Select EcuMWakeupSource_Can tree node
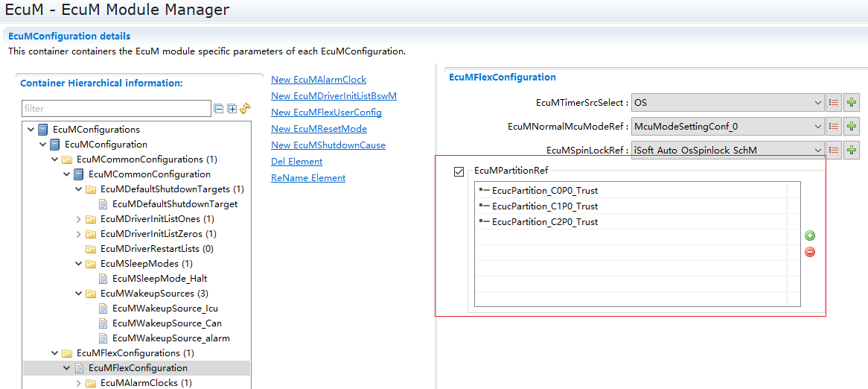 (167, 323)
